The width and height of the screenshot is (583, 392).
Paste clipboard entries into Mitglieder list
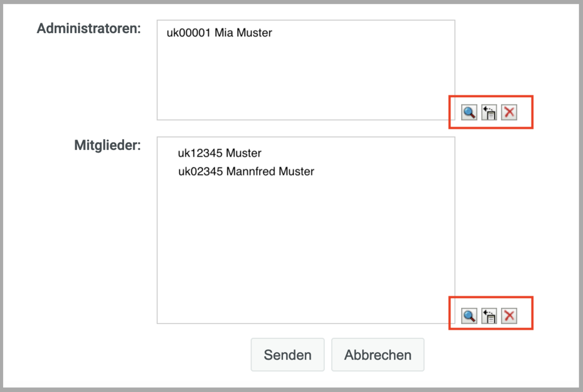(489, 316)
